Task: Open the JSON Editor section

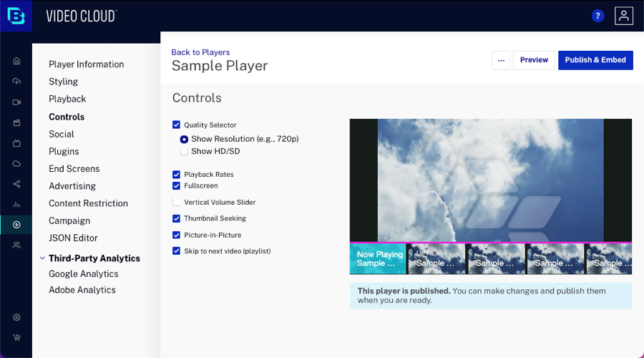Action: tap(73, 238)
